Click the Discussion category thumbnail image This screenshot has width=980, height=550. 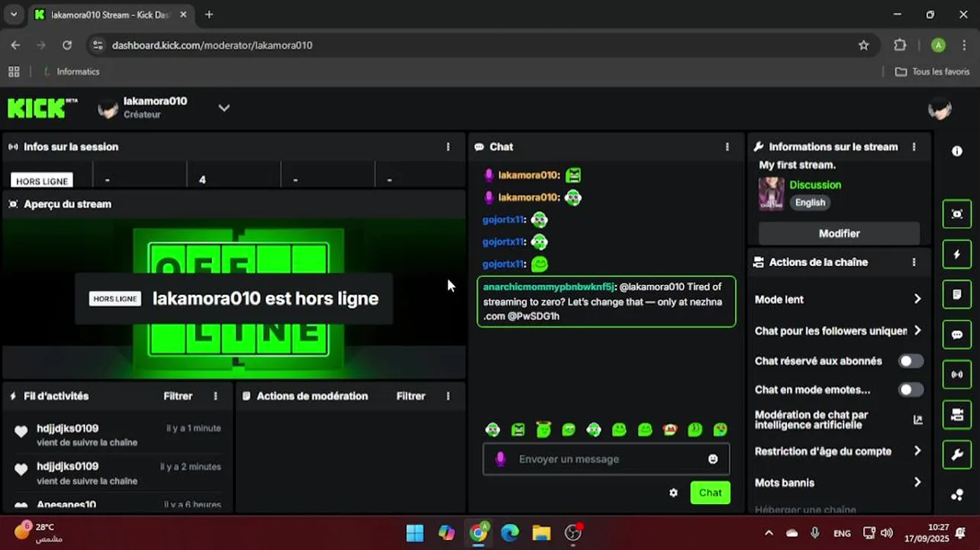[771, 193]
